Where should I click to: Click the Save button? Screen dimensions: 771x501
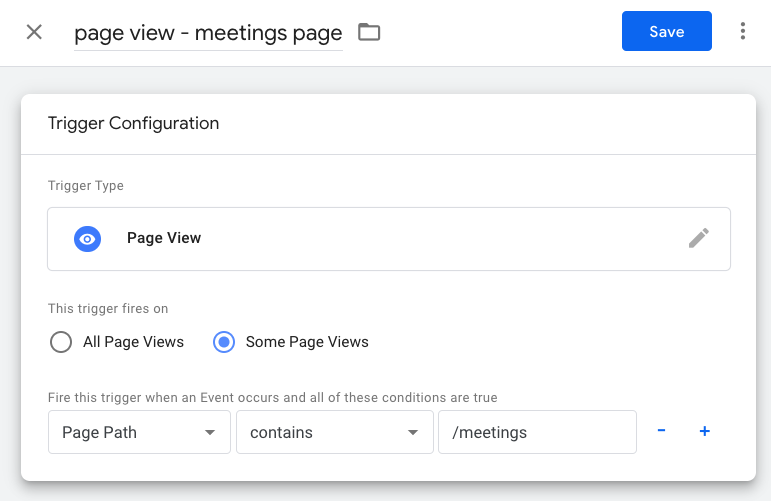coord(667,31)
